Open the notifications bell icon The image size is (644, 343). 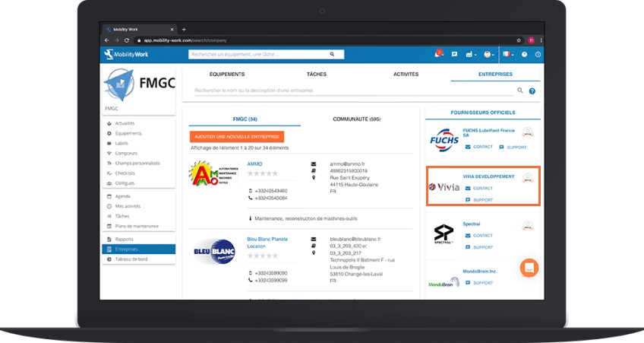click(x=438, y=54)
